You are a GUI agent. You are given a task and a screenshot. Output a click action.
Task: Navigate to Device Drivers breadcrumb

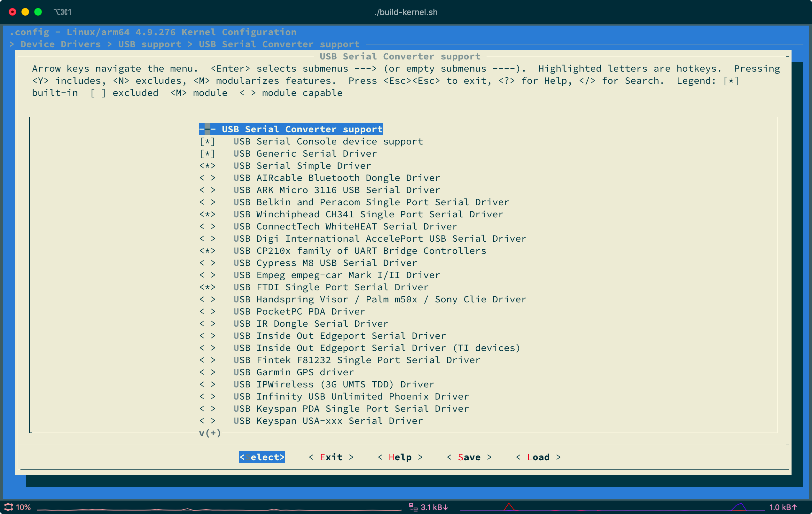(x=60, y=44)
